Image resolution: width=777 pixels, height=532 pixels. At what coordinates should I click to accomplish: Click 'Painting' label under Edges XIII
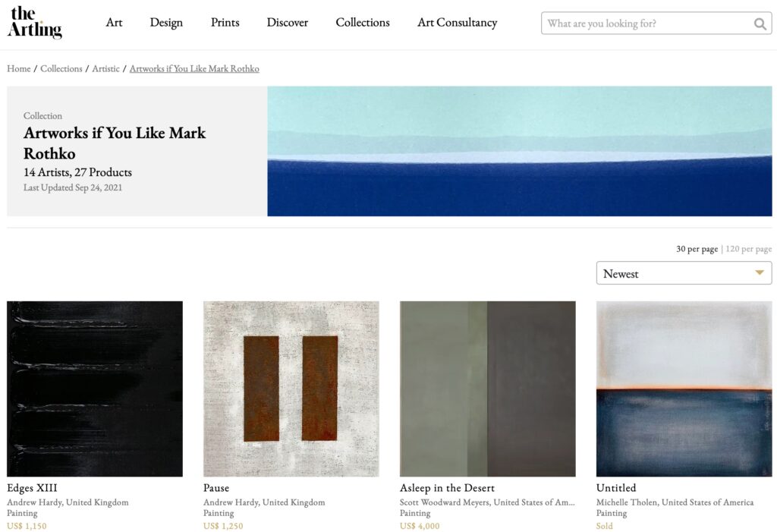pyautogui.click(x=22, y=513)
